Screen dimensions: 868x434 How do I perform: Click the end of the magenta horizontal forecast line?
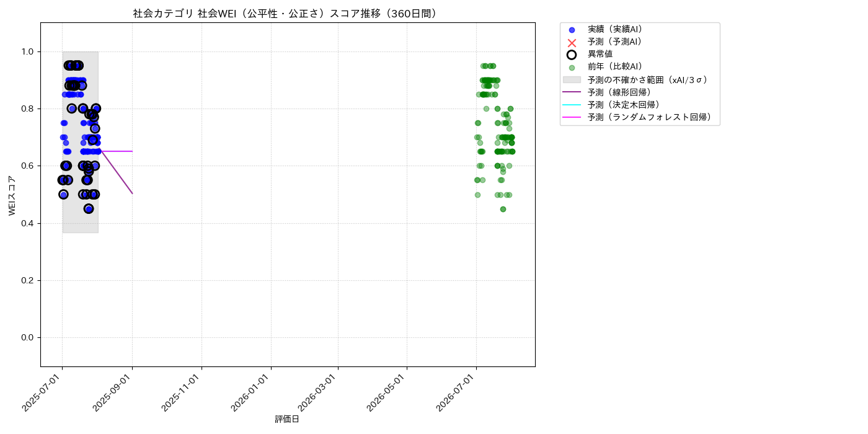pyautogui.click(x=132, y=151)
